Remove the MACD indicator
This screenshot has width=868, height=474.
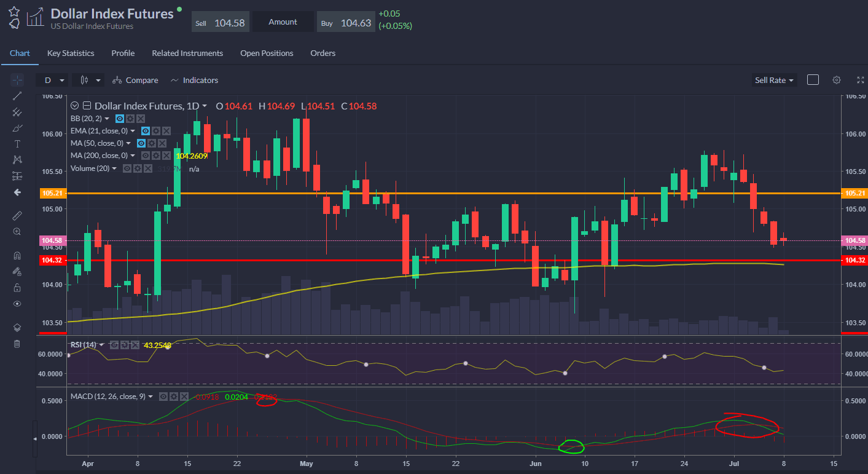(x=183, y=397)
